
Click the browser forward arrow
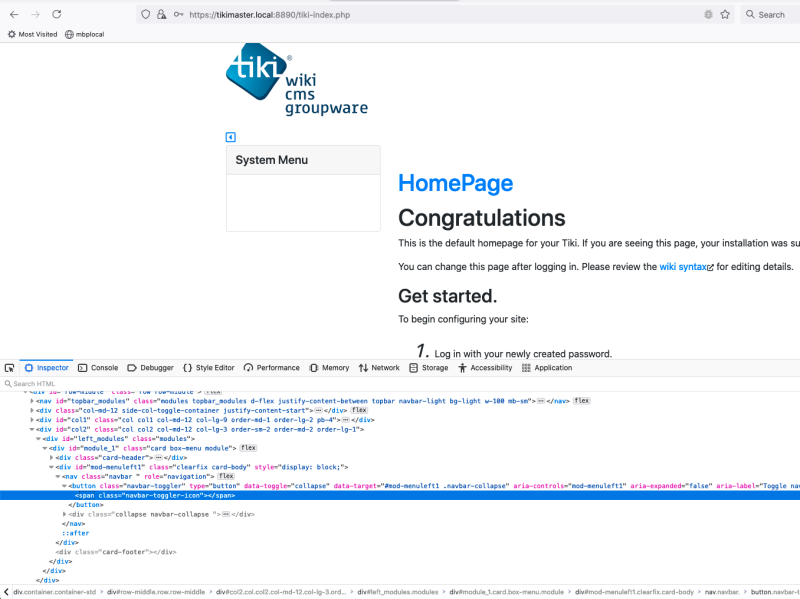(35, 14)
